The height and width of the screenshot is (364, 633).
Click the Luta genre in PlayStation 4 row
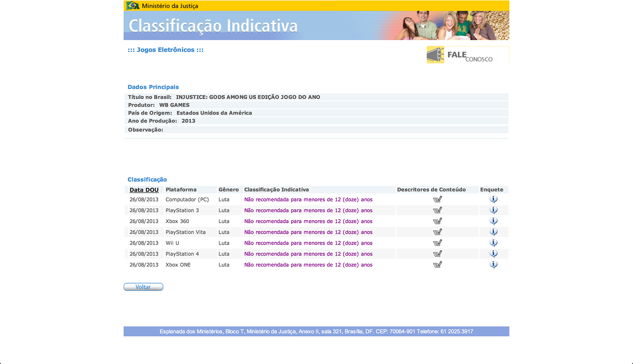click(224, 254)
